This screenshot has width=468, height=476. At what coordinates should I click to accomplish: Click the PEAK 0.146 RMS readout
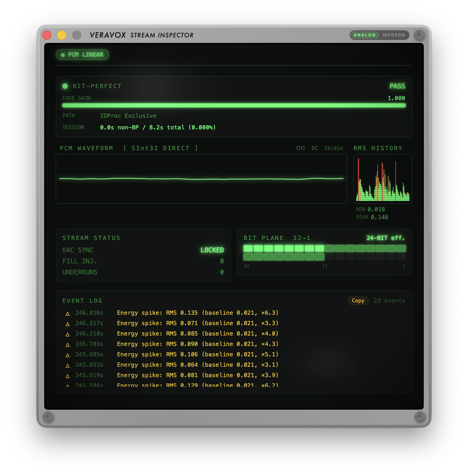point(372,217)
